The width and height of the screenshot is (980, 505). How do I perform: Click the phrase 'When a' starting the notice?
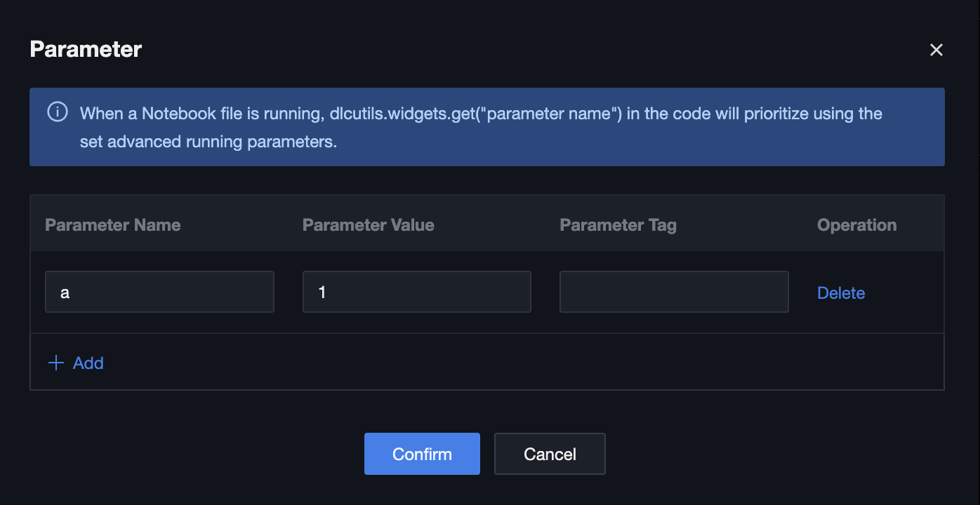(x=108, y=114)
